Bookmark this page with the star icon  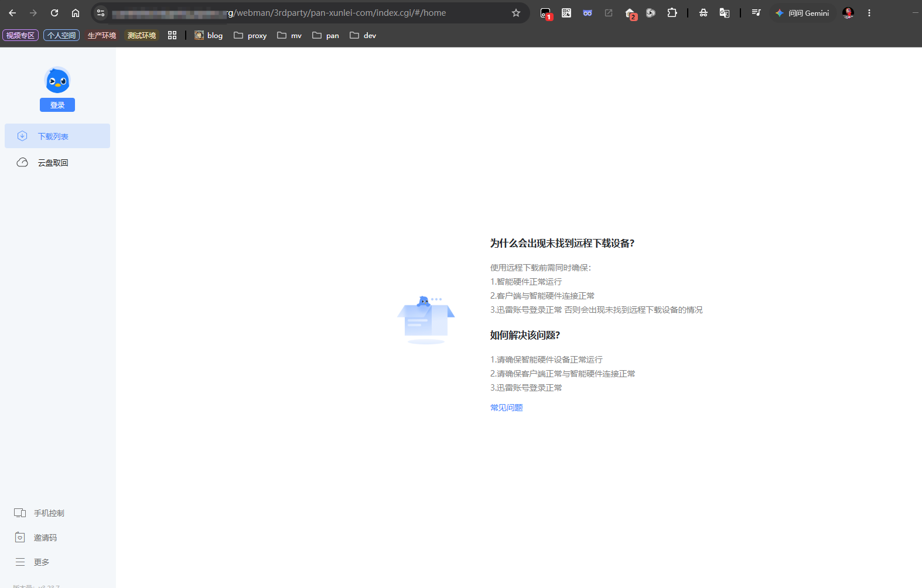coord(516,13)
